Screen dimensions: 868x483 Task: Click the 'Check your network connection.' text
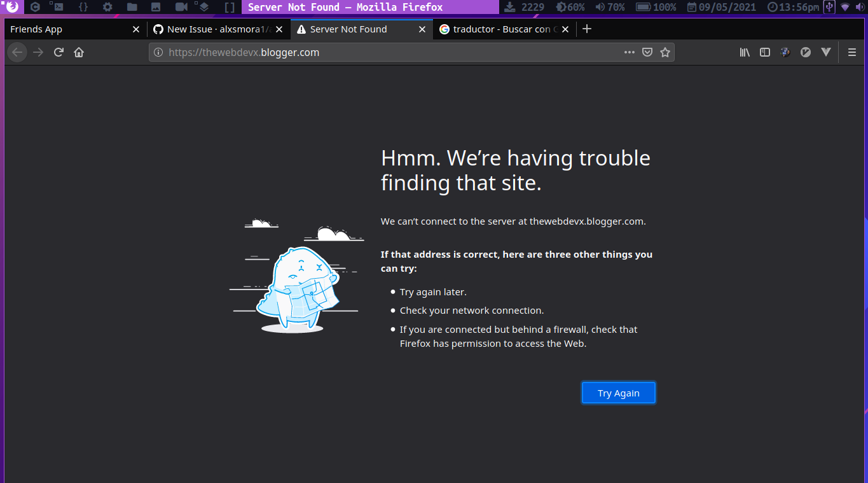click(x=472, y=311)
